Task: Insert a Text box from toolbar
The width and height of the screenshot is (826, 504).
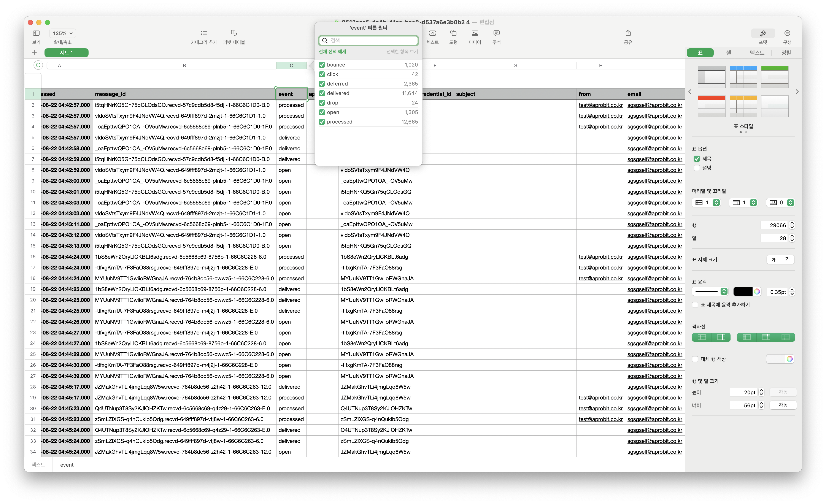Action: click(x=432, y=33)
